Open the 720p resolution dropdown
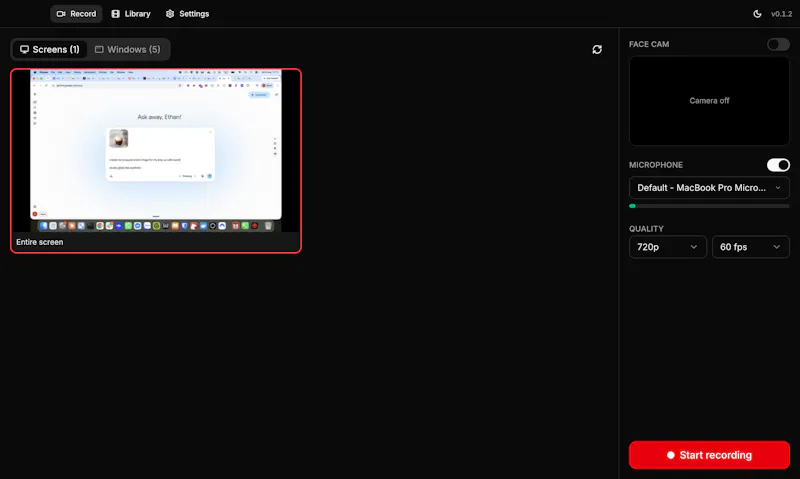 (667, 247)
